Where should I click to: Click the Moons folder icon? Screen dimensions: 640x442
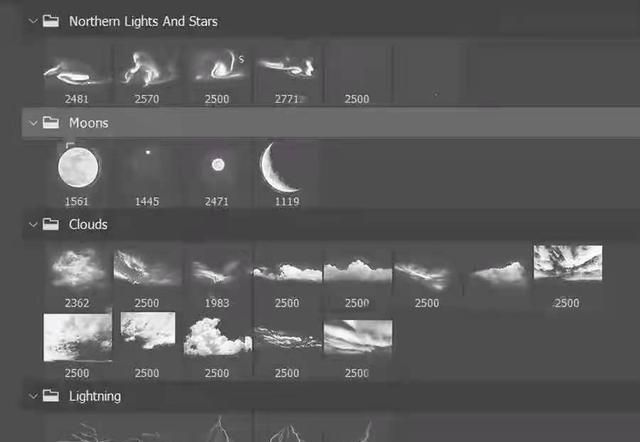point(51,122)
